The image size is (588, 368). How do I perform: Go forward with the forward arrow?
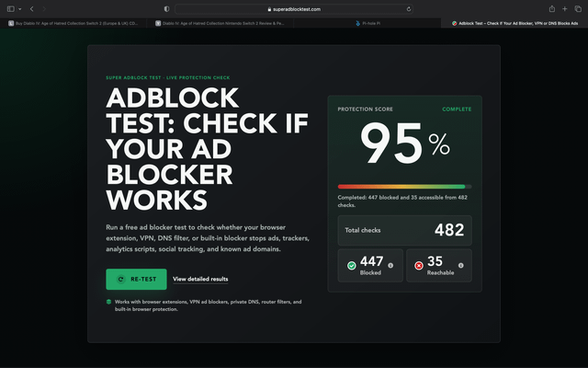44,9
